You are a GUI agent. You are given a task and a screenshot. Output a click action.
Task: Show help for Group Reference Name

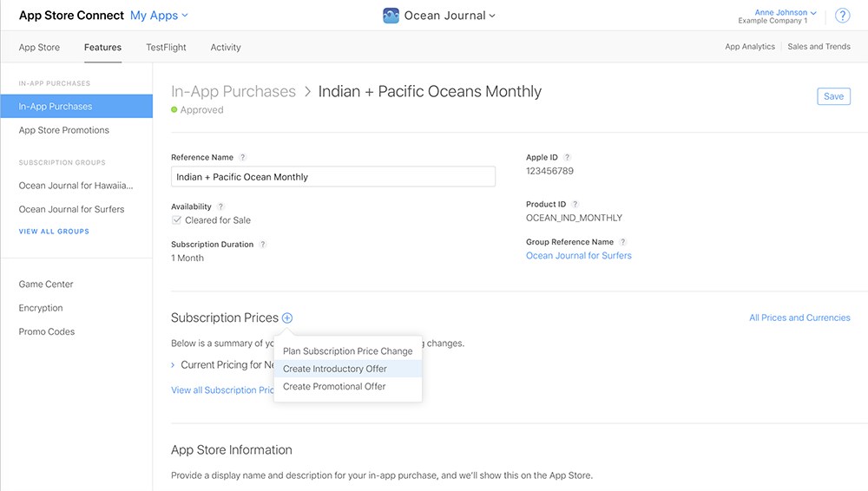click(622, 242)
